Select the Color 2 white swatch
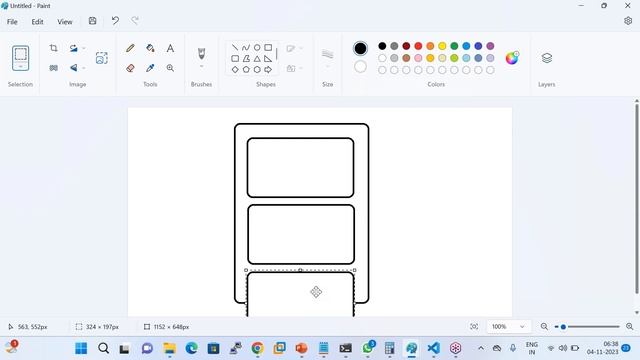The image size is (640, 360). pos(360,67)
